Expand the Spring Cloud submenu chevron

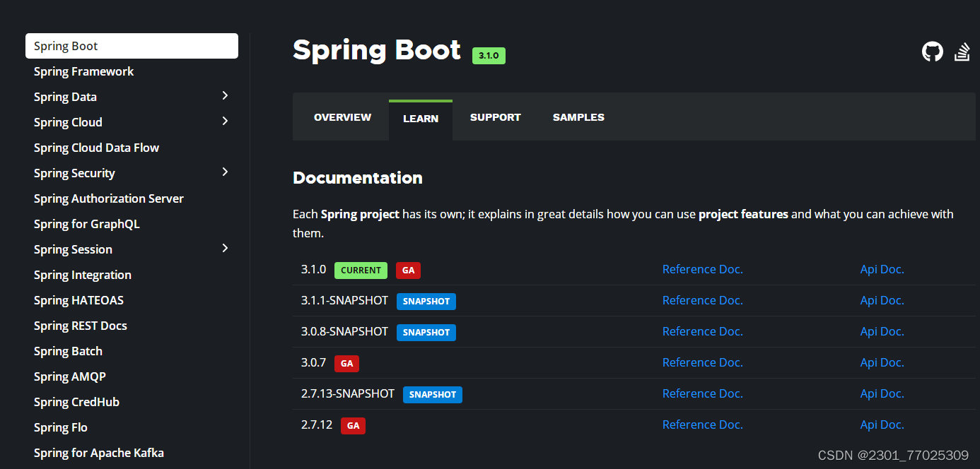pyautogui.click(x=225, y=121)
